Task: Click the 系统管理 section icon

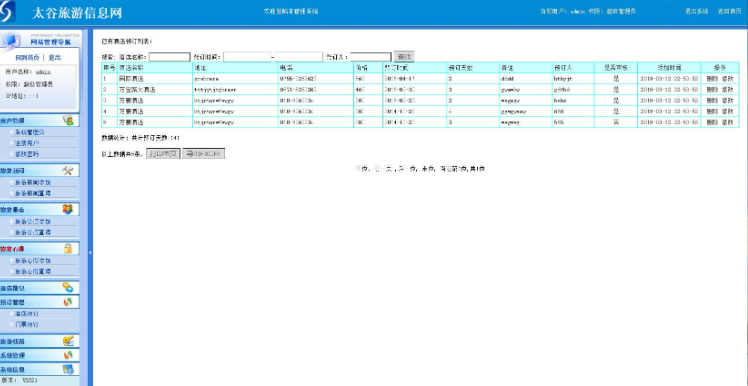Action: coord(68,355)
